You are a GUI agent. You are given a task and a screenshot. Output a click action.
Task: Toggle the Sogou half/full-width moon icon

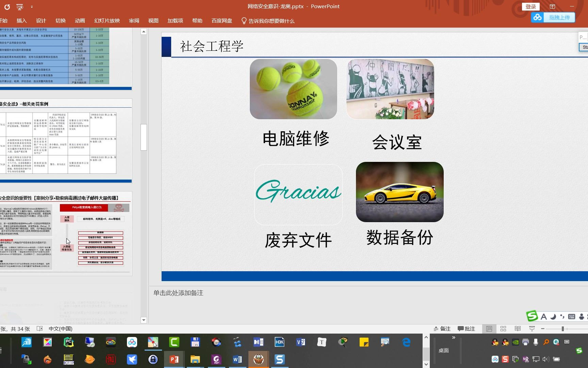pos(553,317)
